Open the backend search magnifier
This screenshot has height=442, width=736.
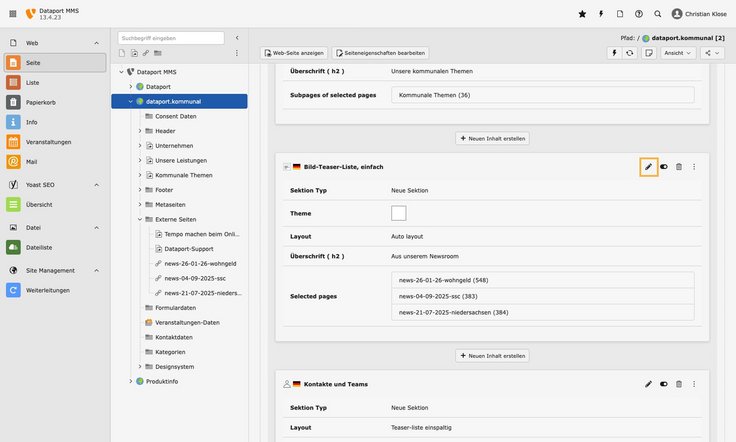[x=658, y=14]
